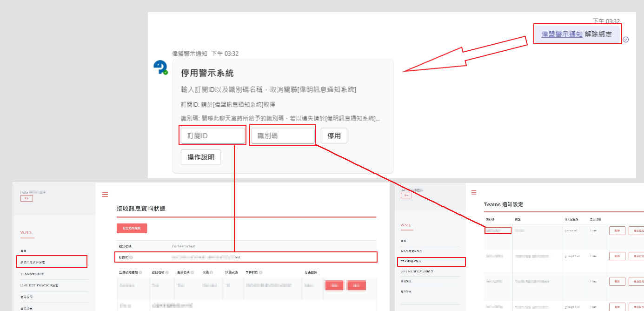Click the info icon next to 訂閱ID label

pos(131,257)
